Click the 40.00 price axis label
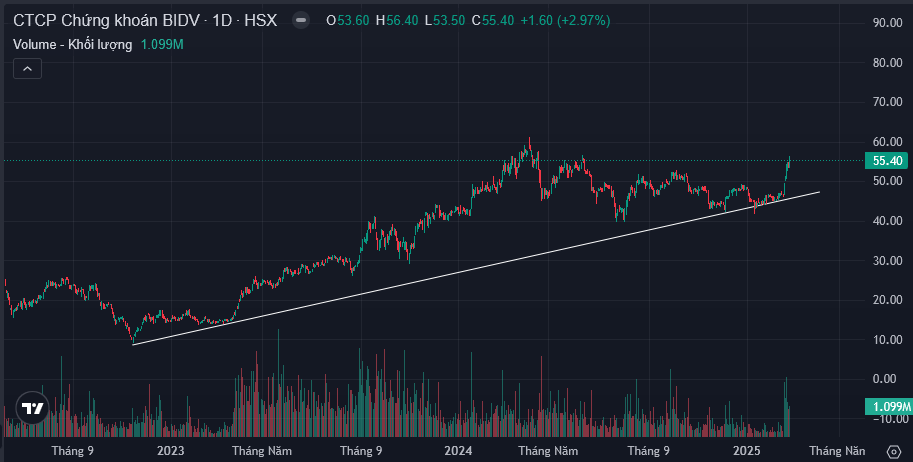913x462 pixels. 887,221
